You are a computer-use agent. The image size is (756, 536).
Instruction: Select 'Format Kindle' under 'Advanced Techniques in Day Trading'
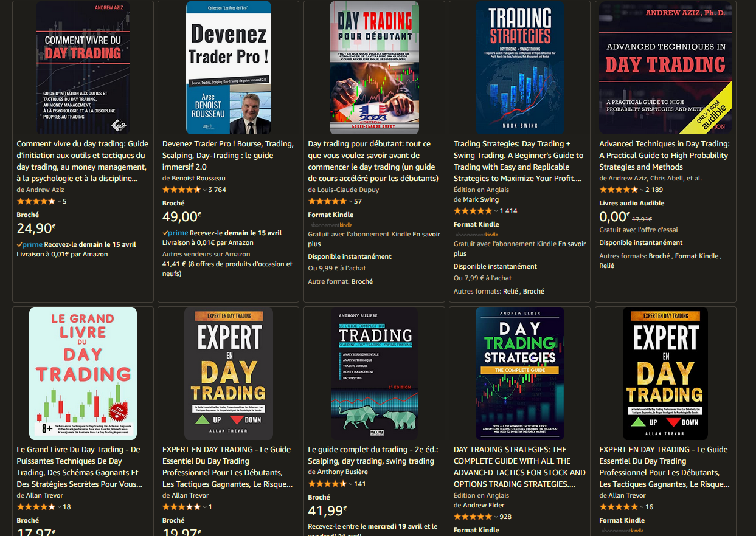696,256
